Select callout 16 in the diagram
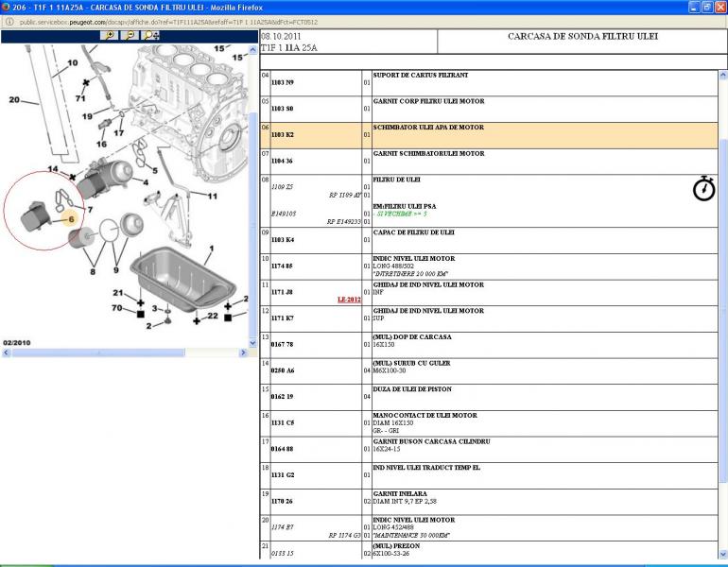This screenshot has height=567, width=728. tap(101, 145)
